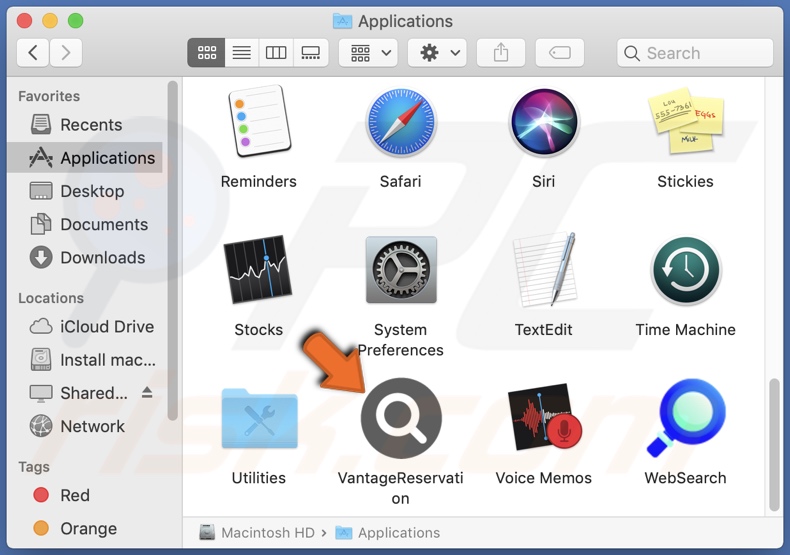Select the Stocks app icon
Image resolution: width=790 pixels, height=555 pixels.
258,269
